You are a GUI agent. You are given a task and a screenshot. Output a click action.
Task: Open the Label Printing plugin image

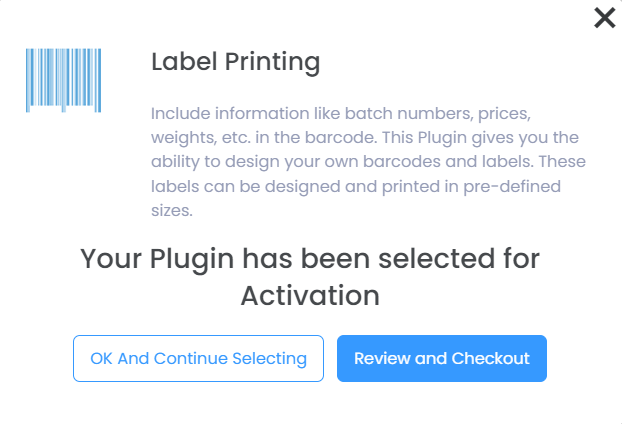click(56, 79)
